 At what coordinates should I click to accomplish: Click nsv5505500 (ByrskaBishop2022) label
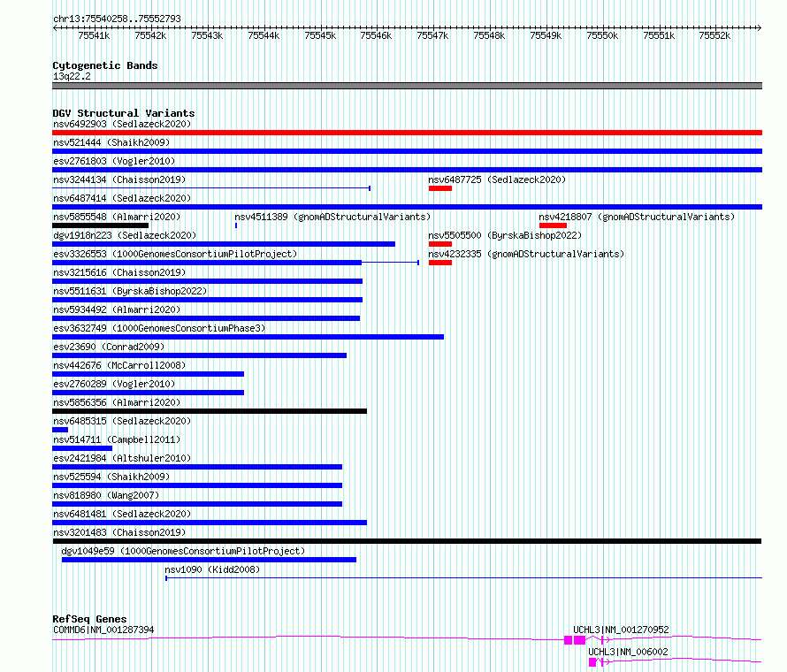(x=505, y=235)
